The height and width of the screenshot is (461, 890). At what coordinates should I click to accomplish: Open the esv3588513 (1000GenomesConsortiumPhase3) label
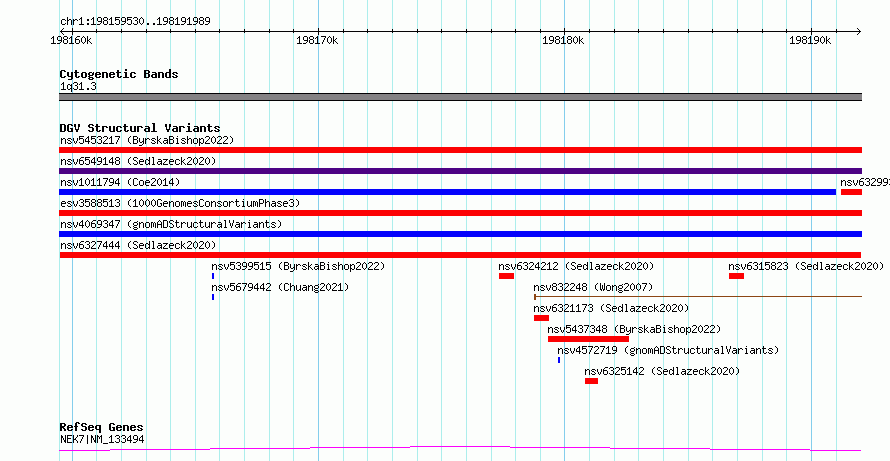[180, 203]
